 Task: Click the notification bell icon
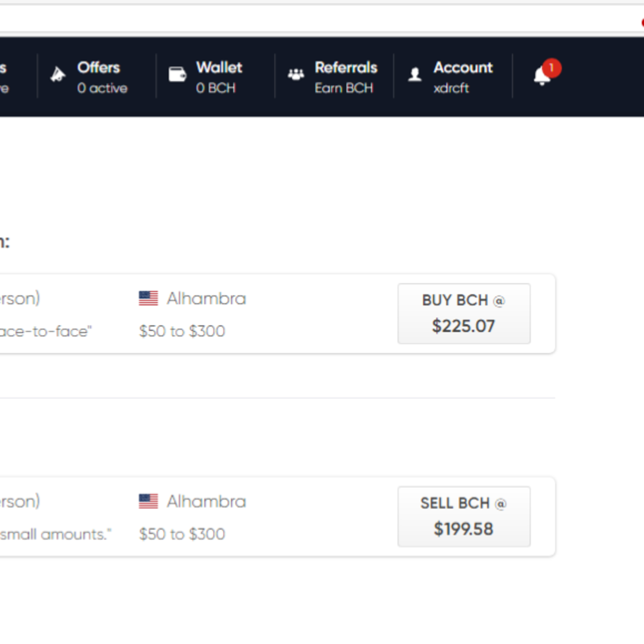tap(542, 76)
